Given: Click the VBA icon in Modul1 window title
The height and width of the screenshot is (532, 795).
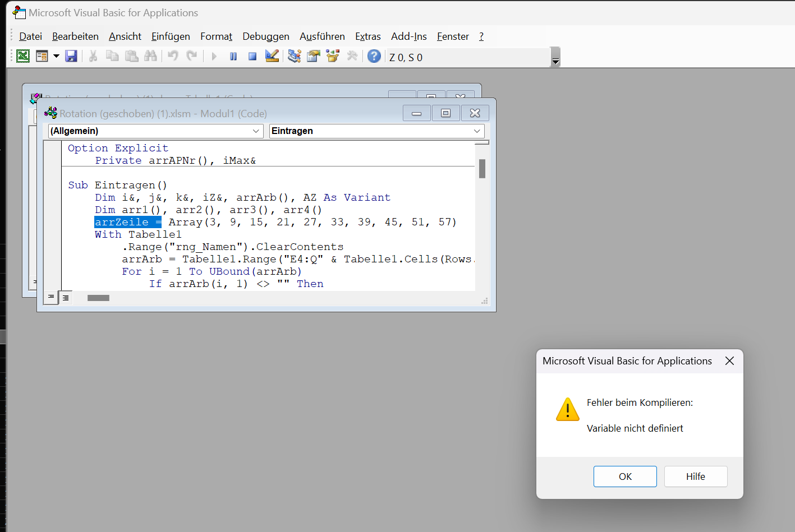Looking at the screenshot, I should coord(50,113).
